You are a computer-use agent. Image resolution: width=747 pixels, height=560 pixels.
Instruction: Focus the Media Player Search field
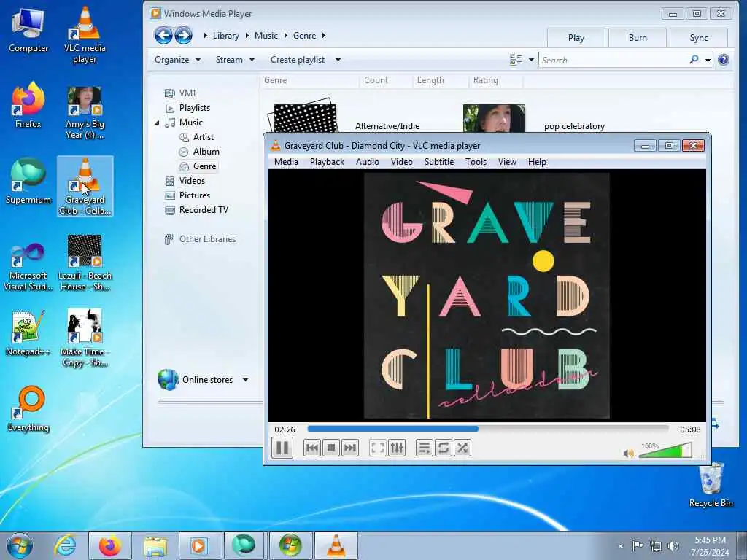click(613, 60)
